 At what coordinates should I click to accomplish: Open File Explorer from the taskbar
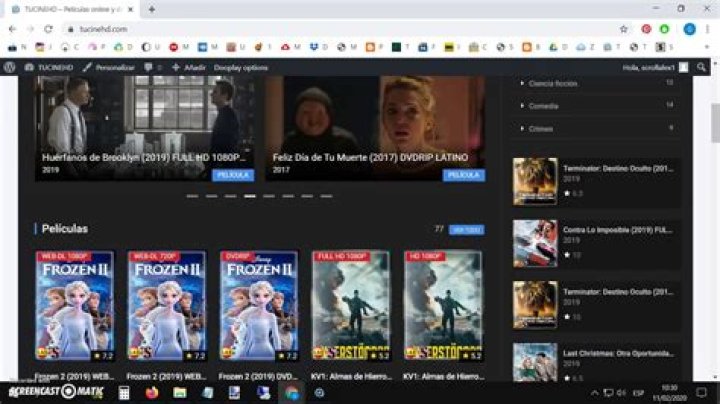pos(180,393)
